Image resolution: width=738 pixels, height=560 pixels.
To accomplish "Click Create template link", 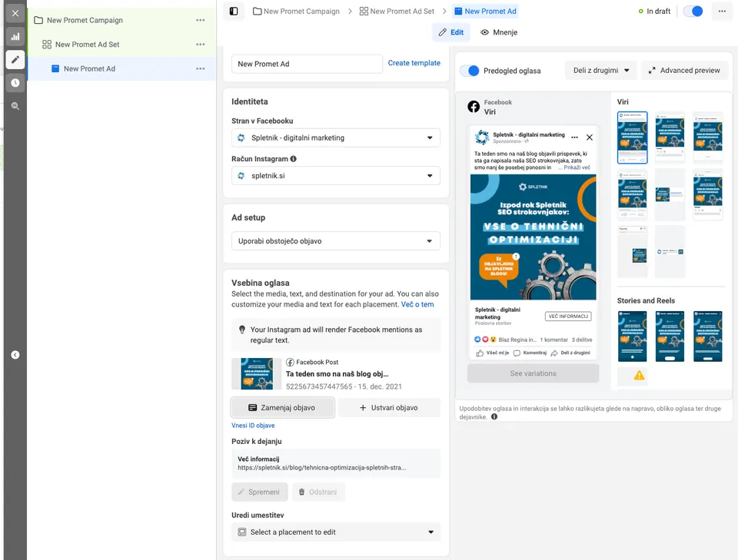I will tap(414, 63).
